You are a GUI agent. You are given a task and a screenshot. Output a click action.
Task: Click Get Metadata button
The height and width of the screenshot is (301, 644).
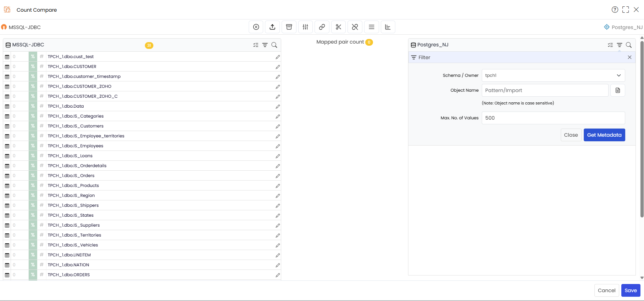coord(604,135)
